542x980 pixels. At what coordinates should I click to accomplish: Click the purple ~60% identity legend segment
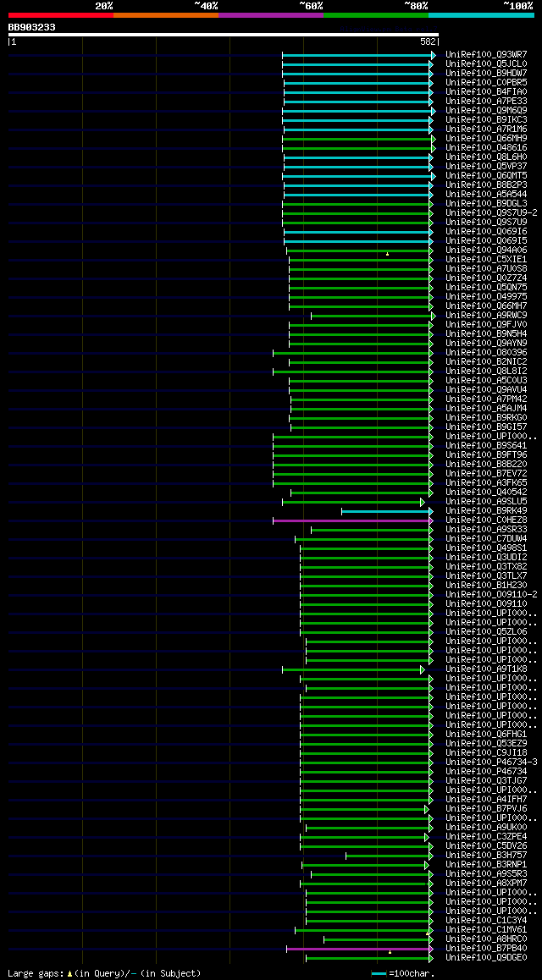[x=271, y=14]
